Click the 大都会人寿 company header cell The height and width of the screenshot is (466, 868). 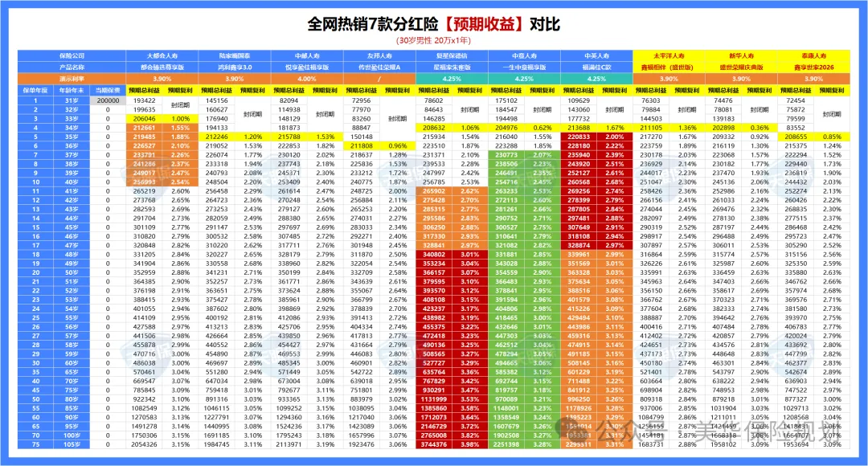tap(161, 57)
